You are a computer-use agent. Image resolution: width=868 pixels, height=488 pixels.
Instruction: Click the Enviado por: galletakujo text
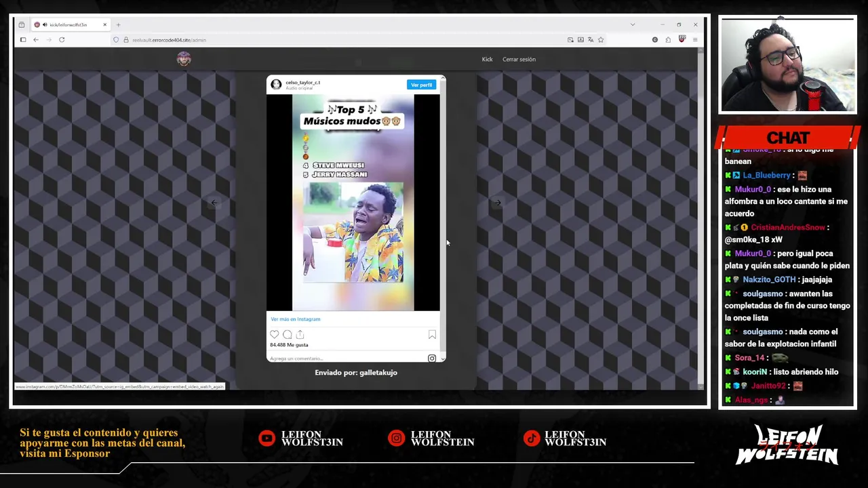tap(356, 373)
